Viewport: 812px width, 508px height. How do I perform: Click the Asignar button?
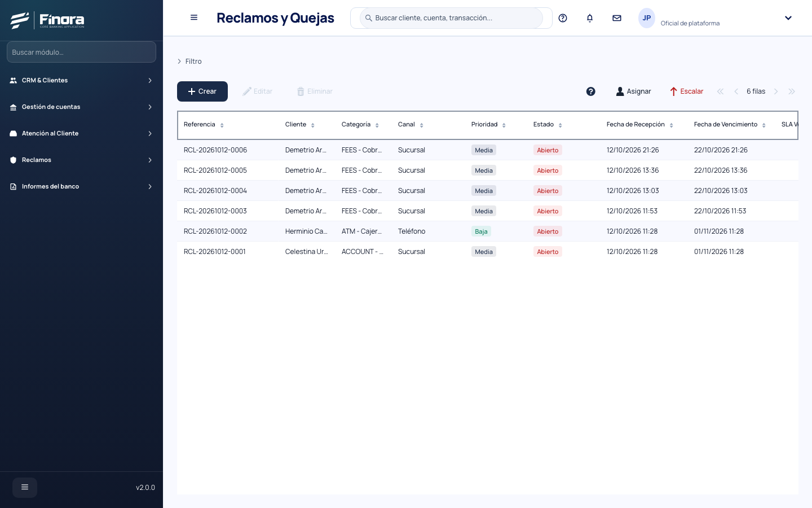click(x=633, y=91)
